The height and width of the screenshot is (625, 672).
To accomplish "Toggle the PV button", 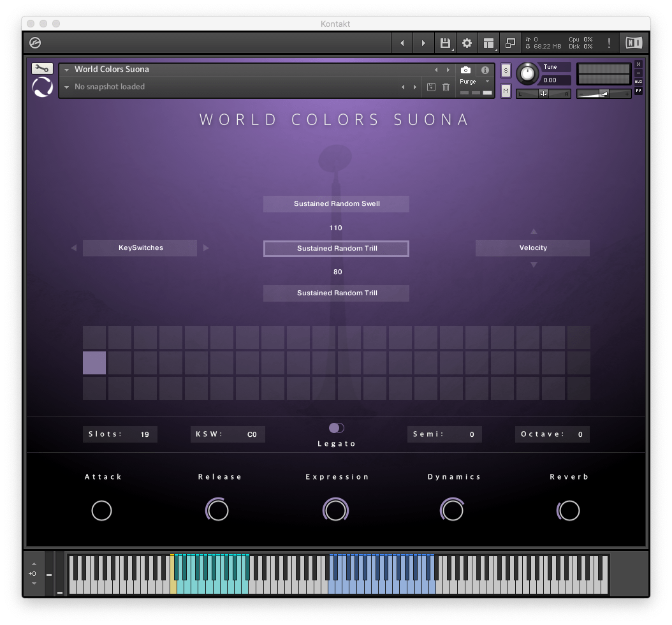I will pyautogui.click(x=639, y=91).
